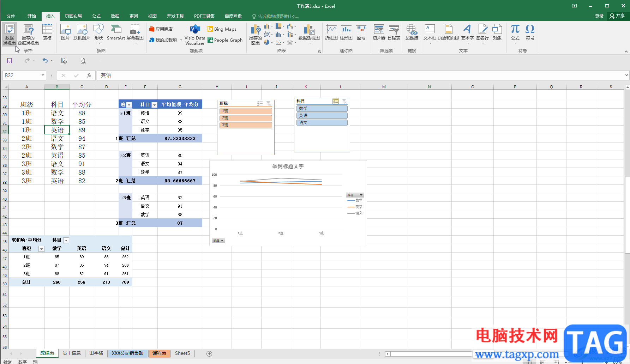Collapse the ribbon with the arrow

[626, 51]
